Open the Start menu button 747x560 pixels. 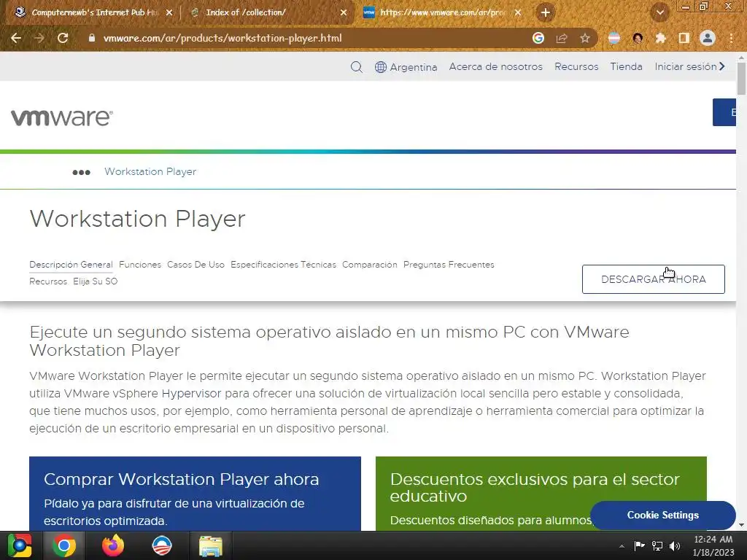(20, 545)
